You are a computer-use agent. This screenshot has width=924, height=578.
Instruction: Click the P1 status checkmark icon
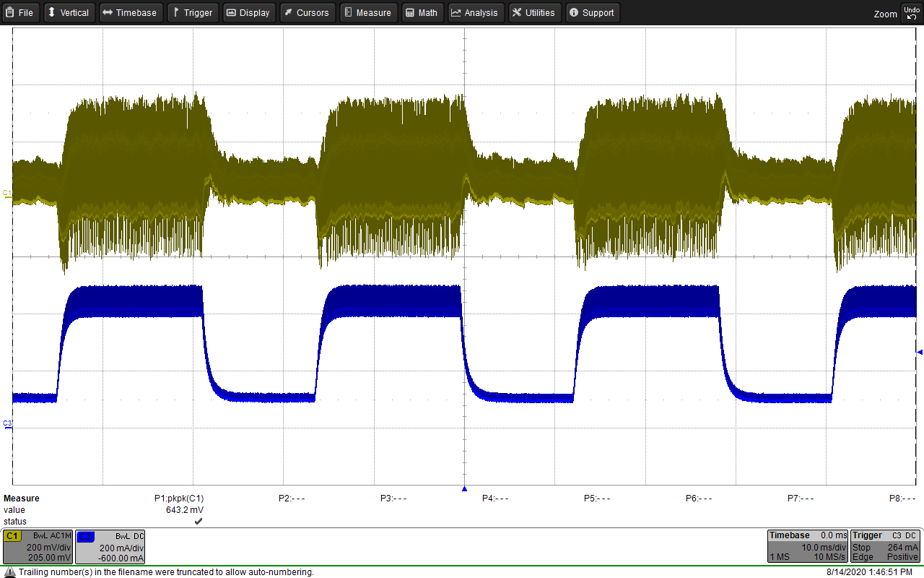tap(199, 521)
